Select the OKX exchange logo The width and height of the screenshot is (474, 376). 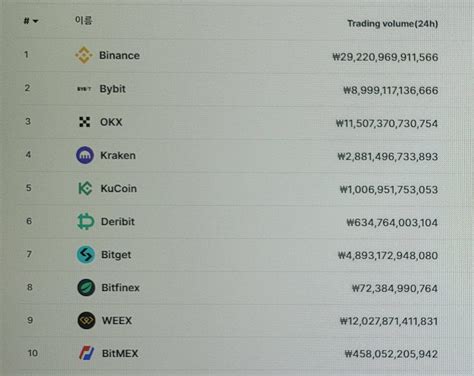point(85,122)
